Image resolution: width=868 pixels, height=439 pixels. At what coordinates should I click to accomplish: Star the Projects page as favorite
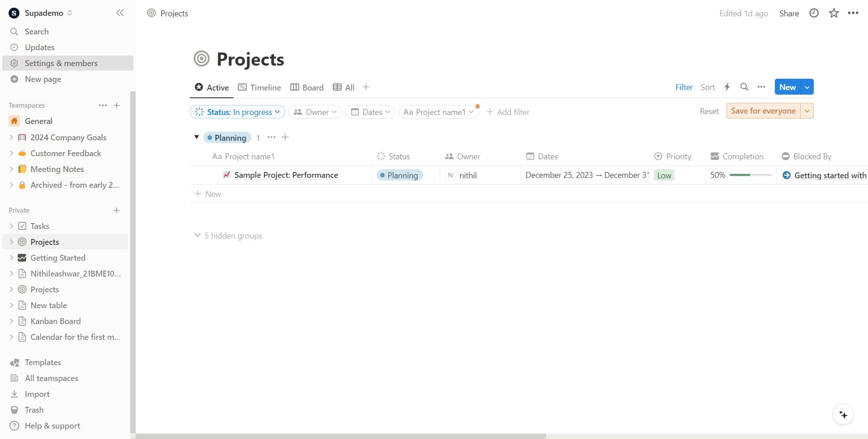pos(834,13)
